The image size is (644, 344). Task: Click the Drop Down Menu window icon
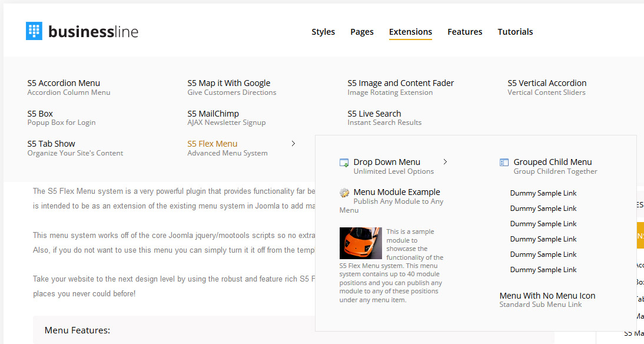click(344, 163)
